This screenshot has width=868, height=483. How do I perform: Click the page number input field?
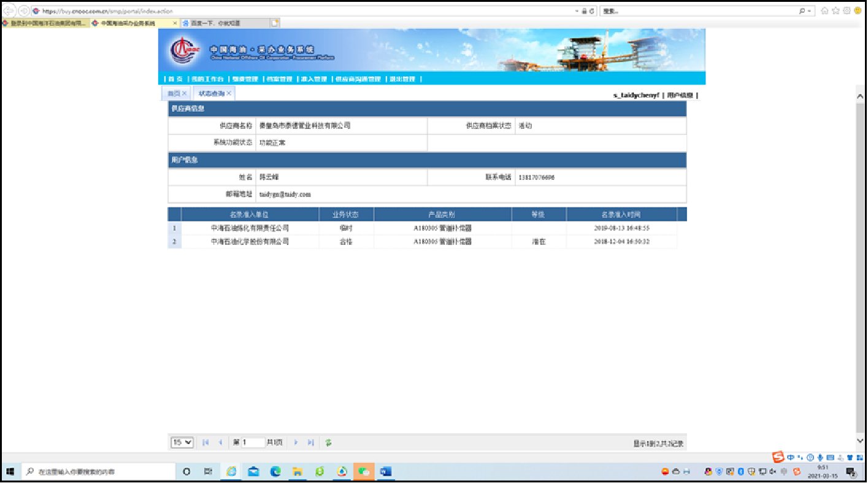(x=253, y=442)
